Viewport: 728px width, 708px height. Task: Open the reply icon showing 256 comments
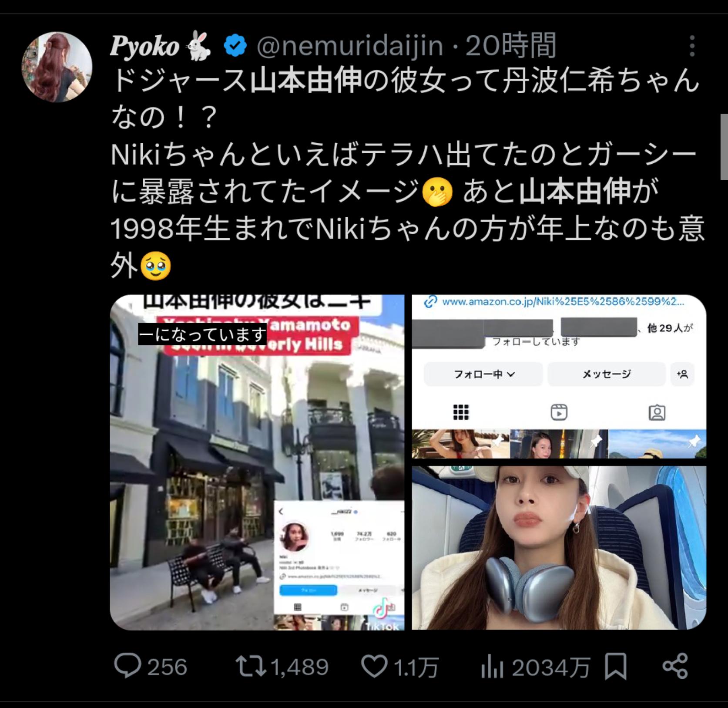[127, 666]
